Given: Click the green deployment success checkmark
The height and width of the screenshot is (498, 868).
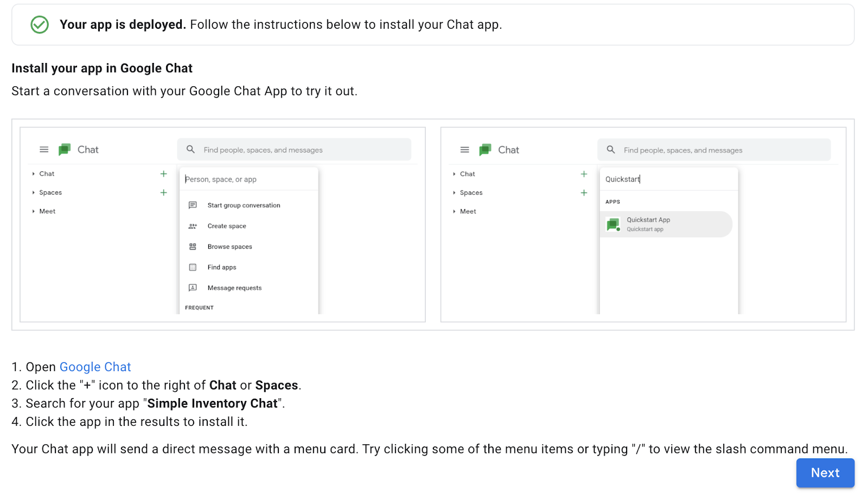Looking at the screenshot, I should click(40, 24).
